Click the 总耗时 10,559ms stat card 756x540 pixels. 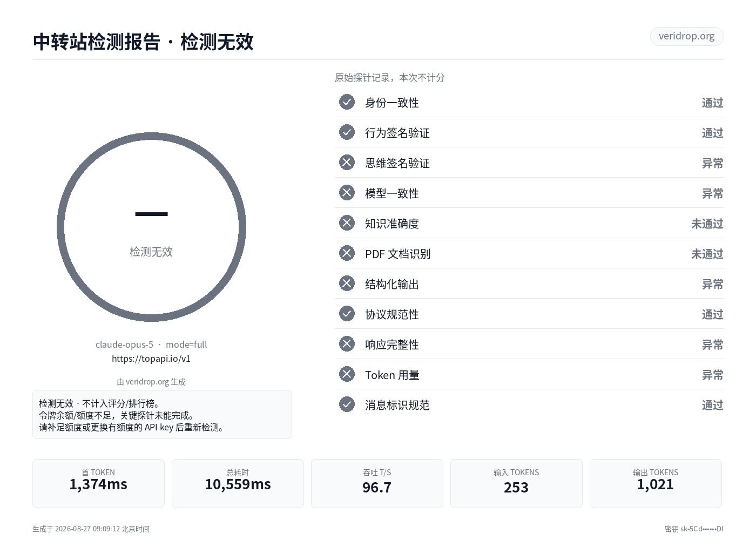click(238, 483)
